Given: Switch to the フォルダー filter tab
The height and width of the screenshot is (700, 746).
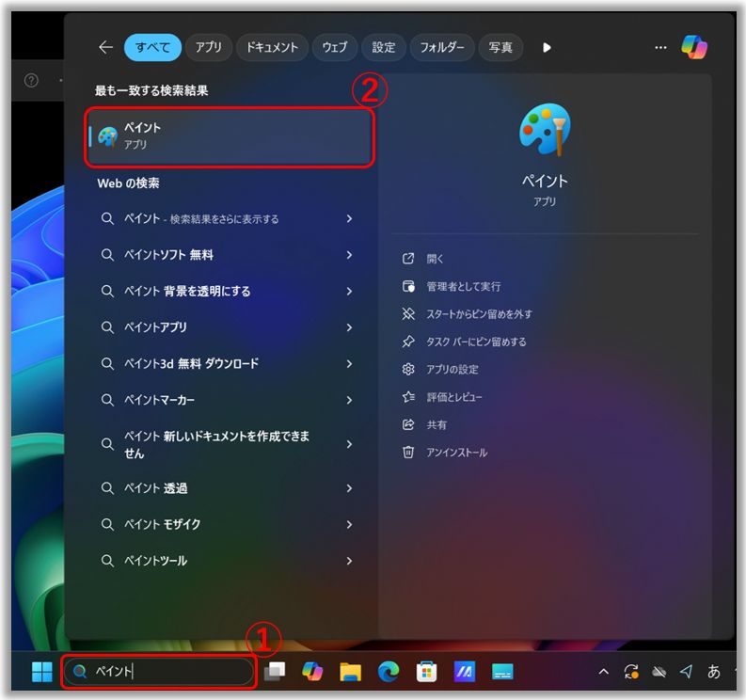Looking at the screenshot, I should (441, 48).
